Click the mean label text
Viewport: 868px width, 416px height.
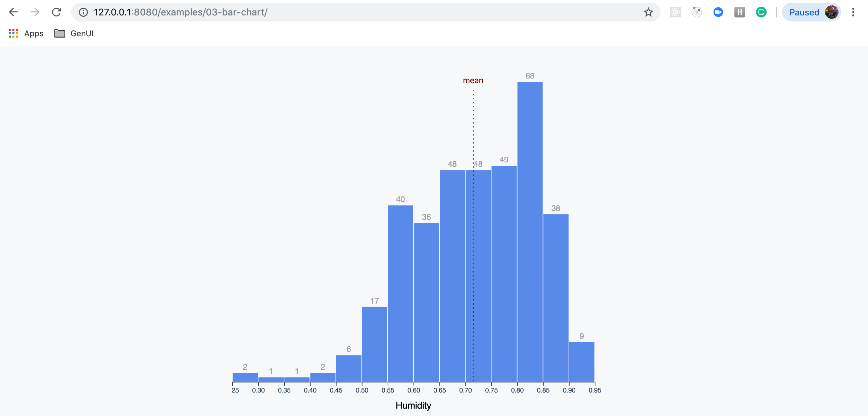[473, 81]
